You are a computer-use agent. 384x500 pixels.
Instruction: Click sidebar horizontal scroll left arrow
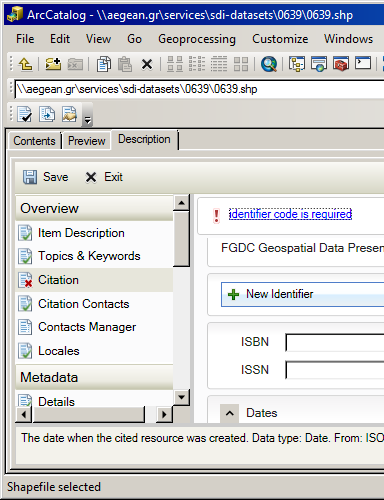pyautogui.click(x=24, y=415)
